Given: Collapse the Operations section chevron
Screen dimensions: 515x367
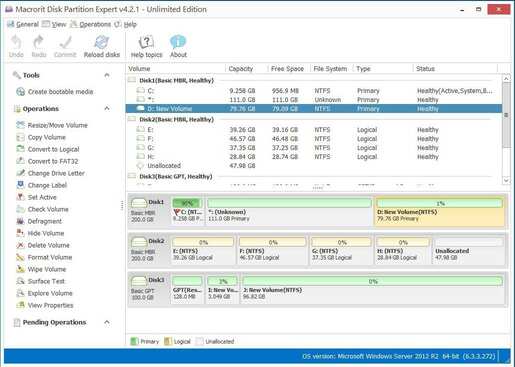Looking at the screenshot, I should pos(107,108).
